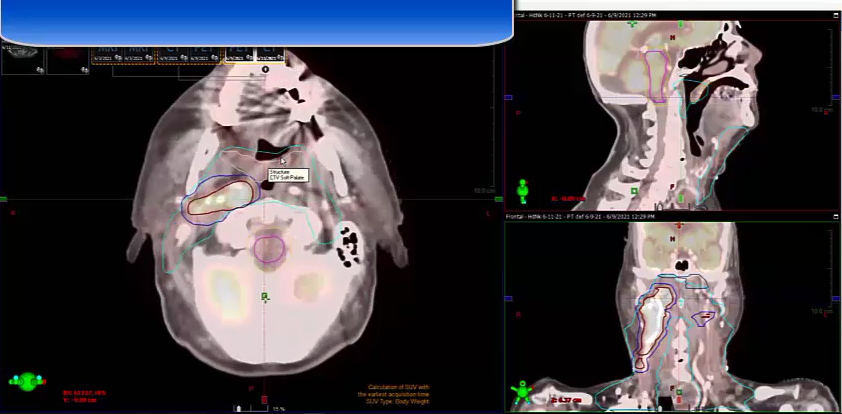Viewport: 842px width, 414px height.
Task: Click link icon on the dark red thumbnail
Action: tap(84, 70)
